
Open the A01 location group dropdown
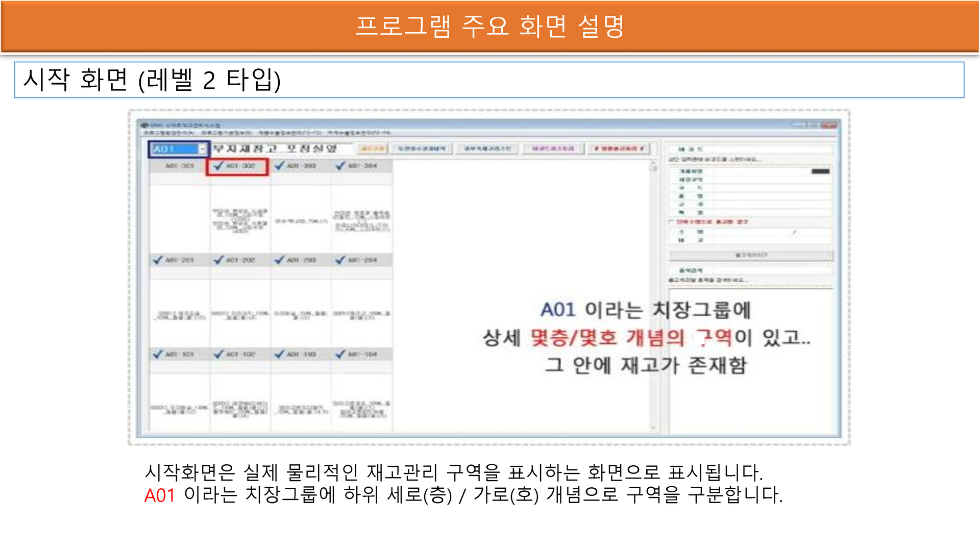203,149
